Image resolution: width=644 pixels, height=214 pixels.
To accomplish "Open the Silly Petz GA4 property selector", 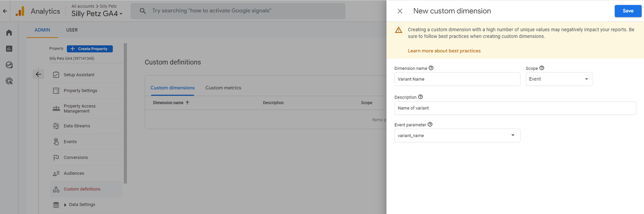I will pos(97,14).
